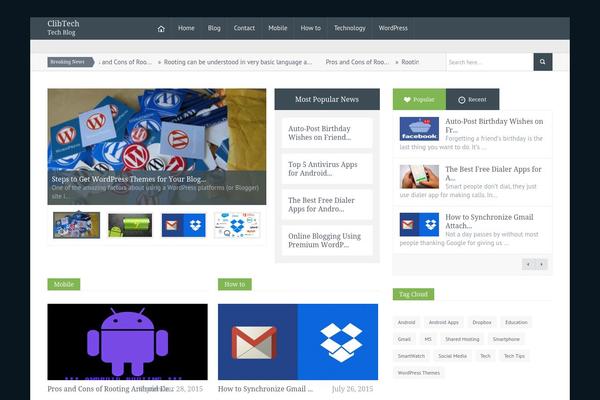Viewport: 600px width, 400px height.
Task: Select the Gmail Dropbox slider thumbnail
Action: [184, 225]
